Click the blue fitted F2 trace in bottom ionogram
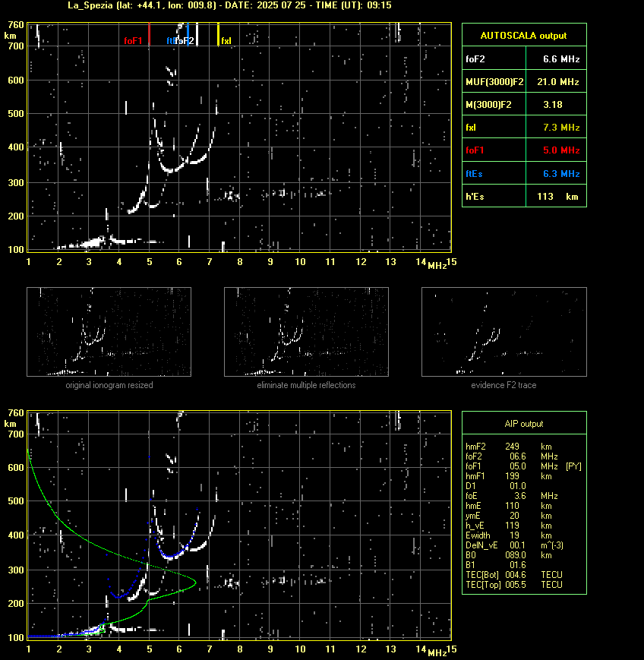This screenshot has height=660, width=644. pos(169,557)
